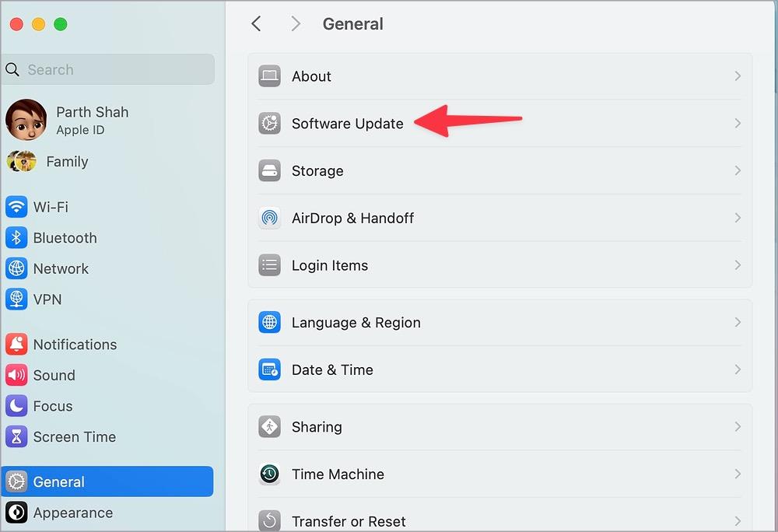
Task: Click the Language & Region label
Action: tap(356, 322)
